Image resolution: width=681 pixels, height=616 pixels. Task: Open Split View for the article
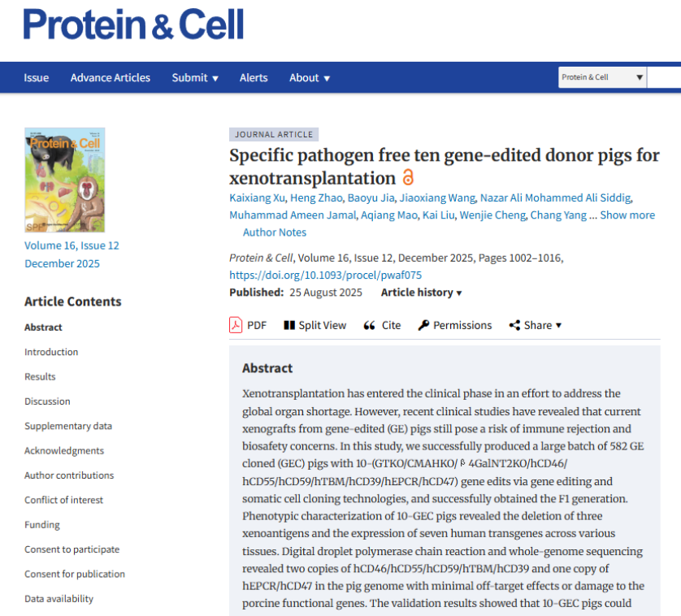[289, 325]
